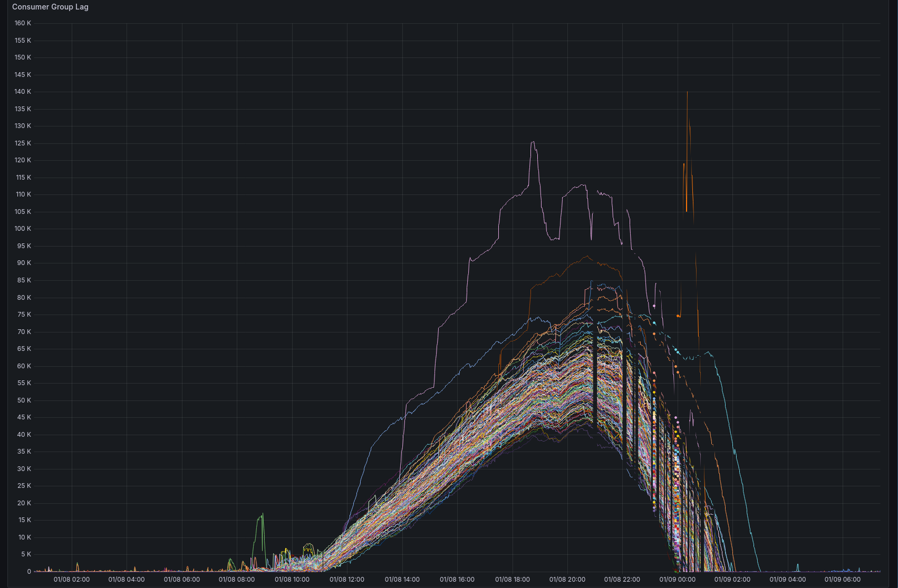Select the 01/08 02:00 x-axis label
Image resolution: width=898 pixels, height=588 pixels.
point(72,580)
